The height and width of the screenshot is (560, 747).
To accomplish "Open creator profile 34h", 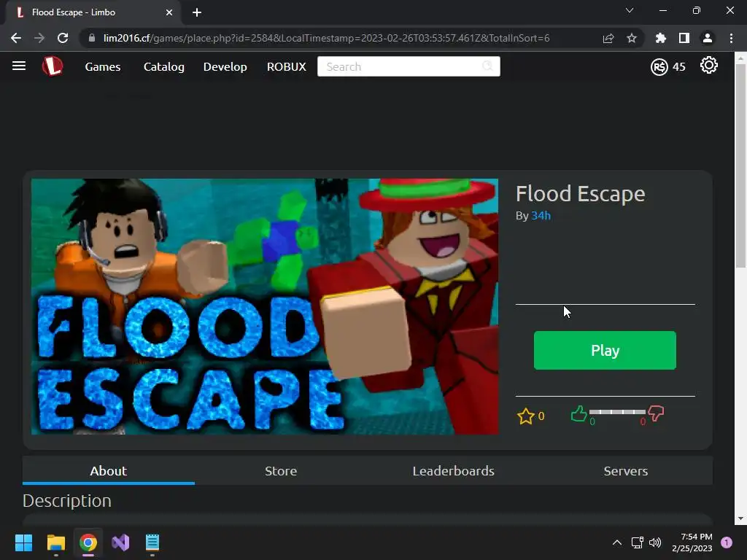I will [x=541, y=216].
